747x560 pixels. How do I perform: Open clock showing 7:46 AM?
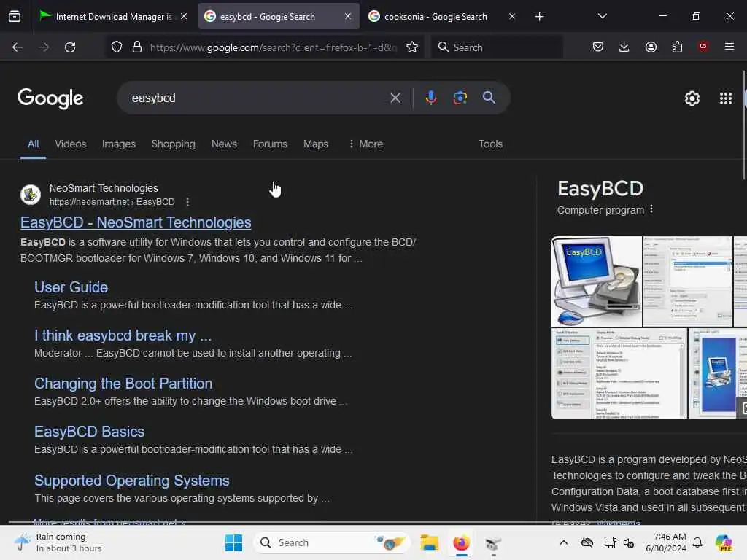(665, 542)
